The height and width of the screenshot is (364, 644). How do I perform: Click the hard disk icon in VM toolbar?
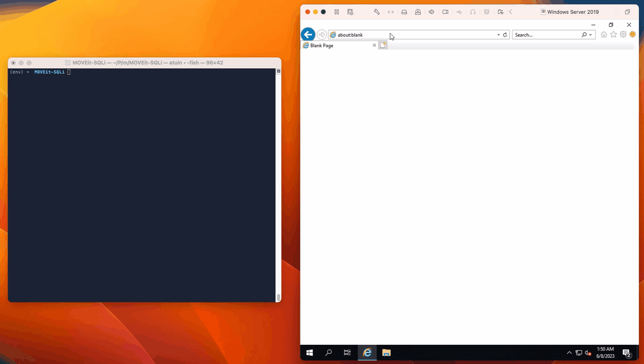404,12
